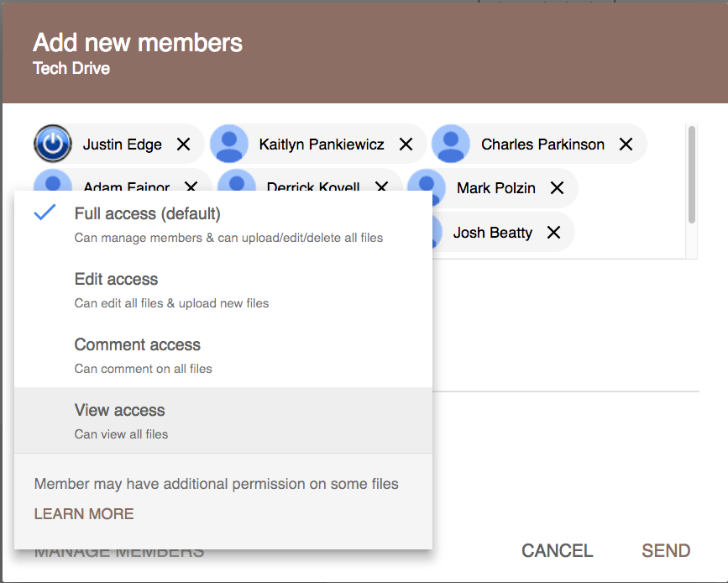Click the members list scrollbar
Screen dimensions: 728x583
pyautogui.click(x=691, y=174)
